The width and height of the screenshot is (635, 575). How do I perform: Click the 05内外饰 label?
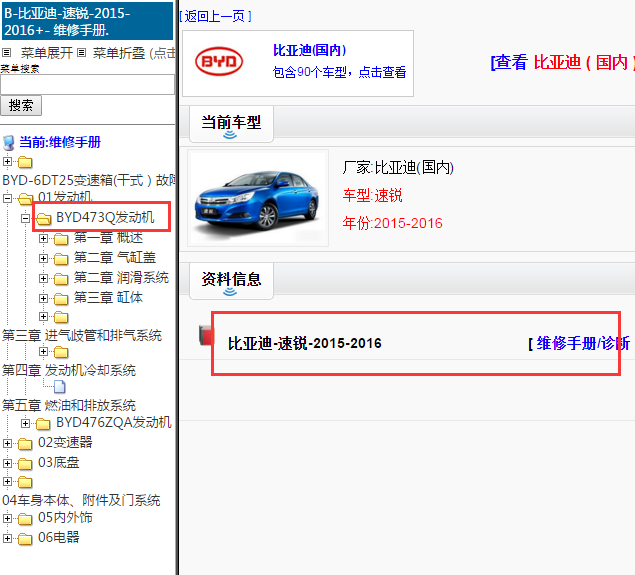pos(65,517)
